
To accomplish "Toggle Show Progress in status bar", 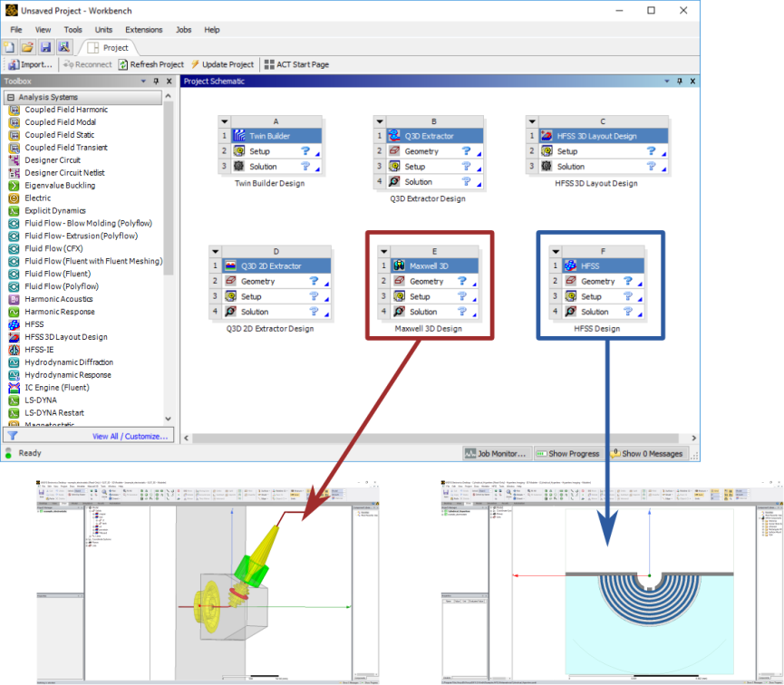I will click(567, 453).
